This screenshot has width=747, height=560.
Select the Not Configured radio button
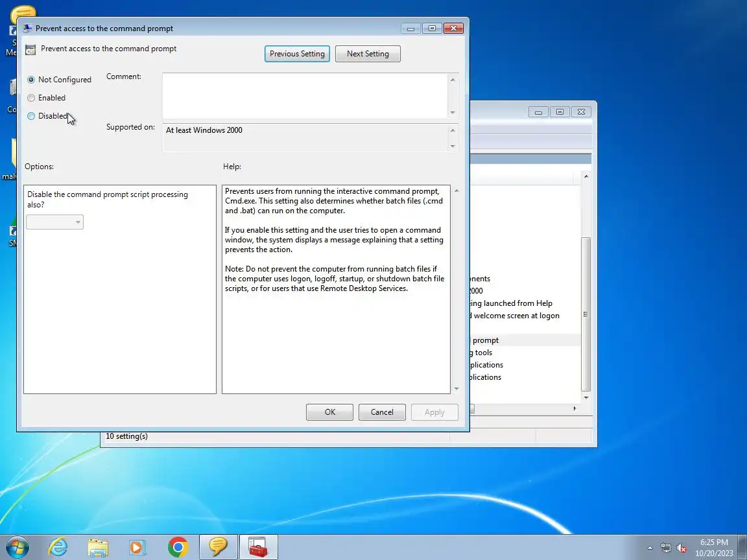pyautogui.click(x=31, y=80)
